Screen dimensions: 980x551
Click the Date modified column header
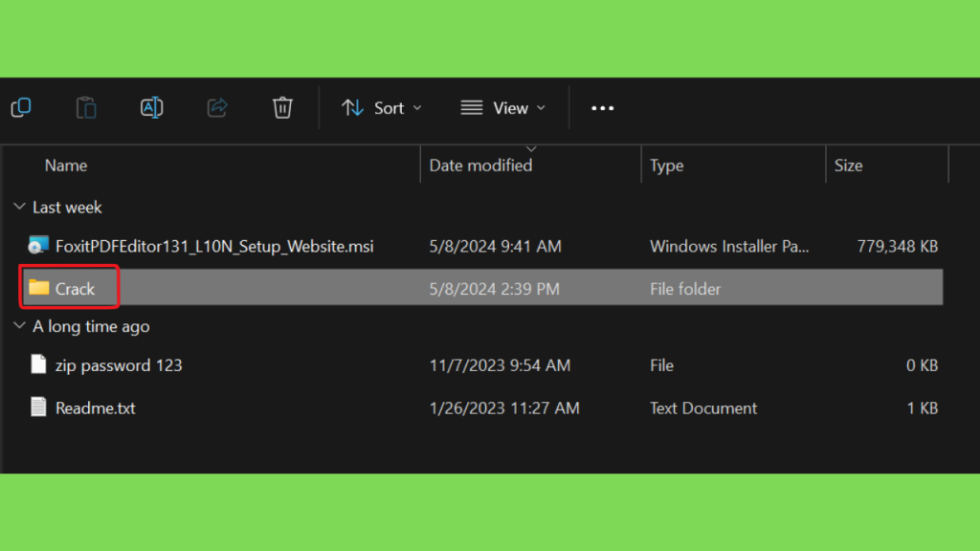click(x=480, y=165)
